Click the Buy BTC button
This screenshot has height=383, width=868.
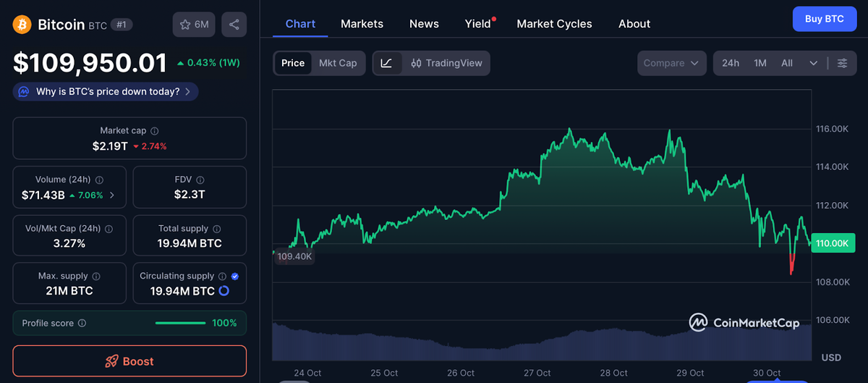click(824, 19)
